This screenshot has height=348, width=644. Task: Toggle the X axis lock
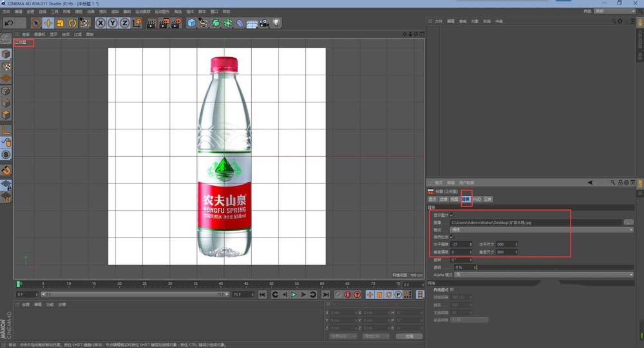click(101, 23)
